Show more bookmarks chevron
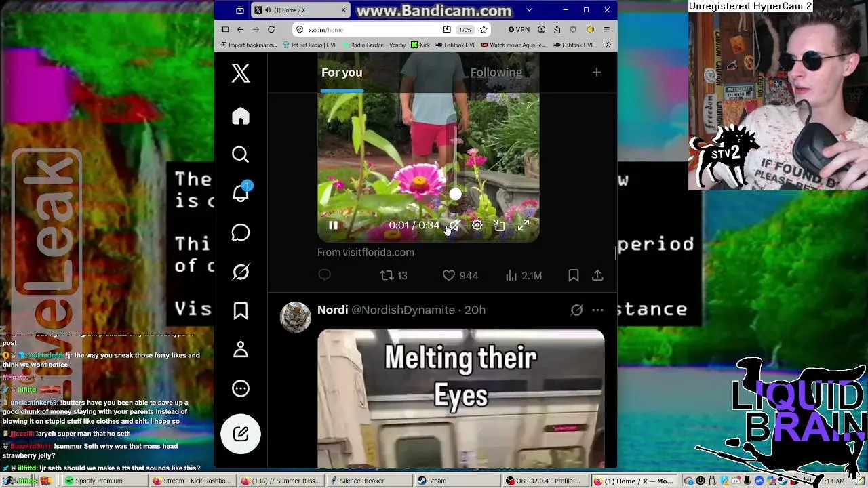The image size is (868, 488). tap(608, 45)
